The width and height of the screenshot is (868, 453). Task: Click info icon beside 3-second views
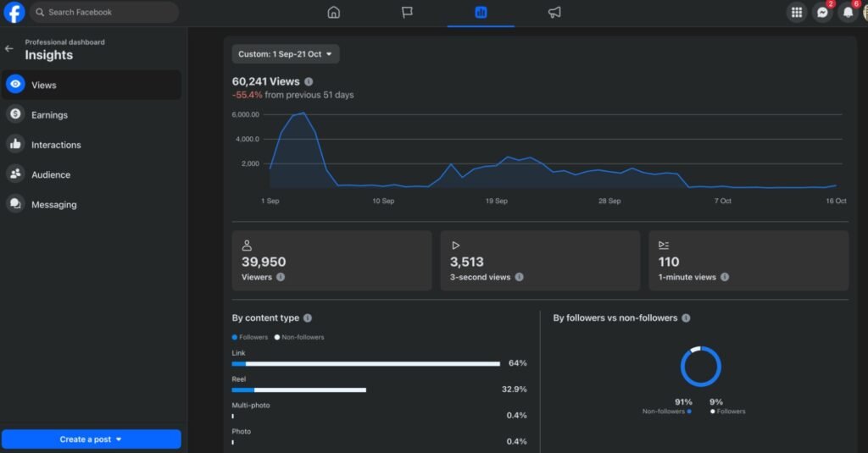[x=519, y=277]
